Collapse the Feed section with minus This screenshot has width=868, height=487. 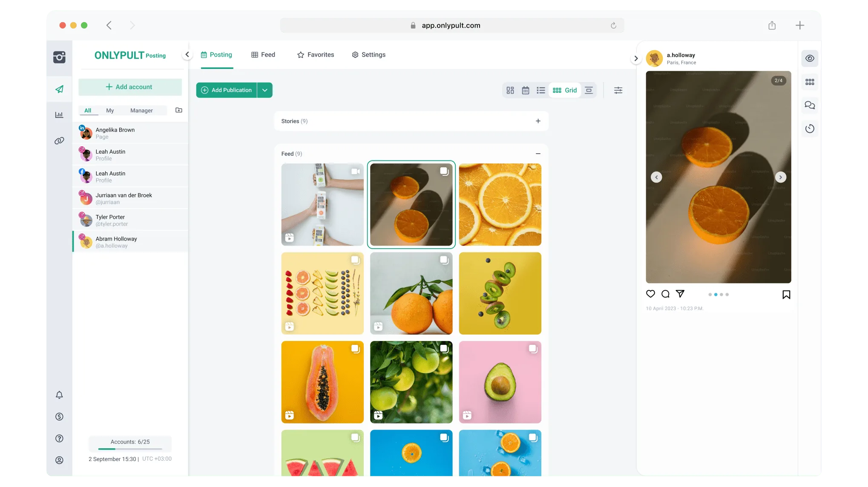(538, 154)
